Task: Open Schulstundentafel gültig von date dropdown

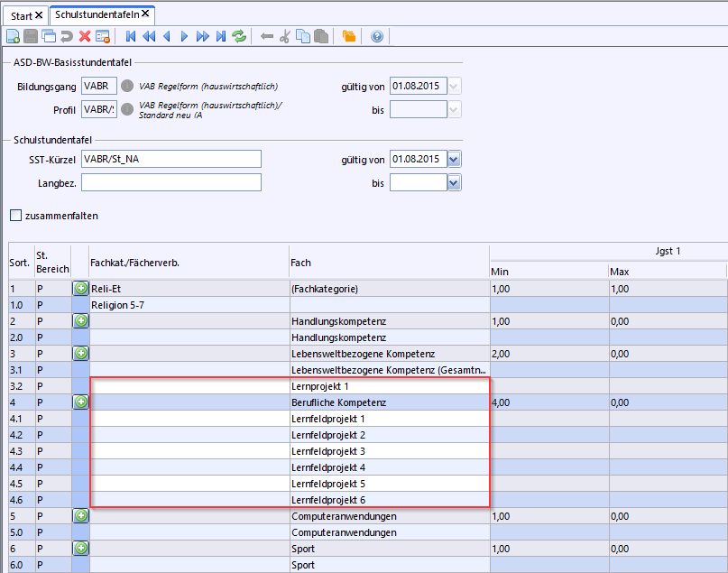Action: 454,160
